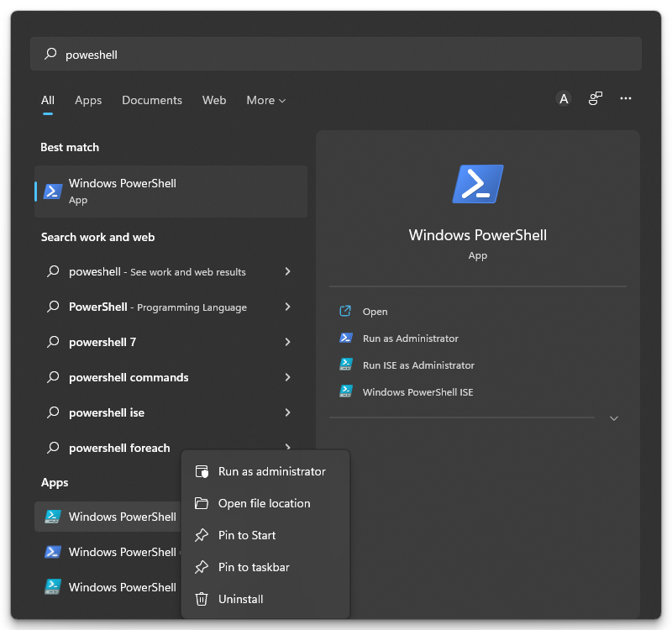Open the More dropdown filter

click(265, 100)
